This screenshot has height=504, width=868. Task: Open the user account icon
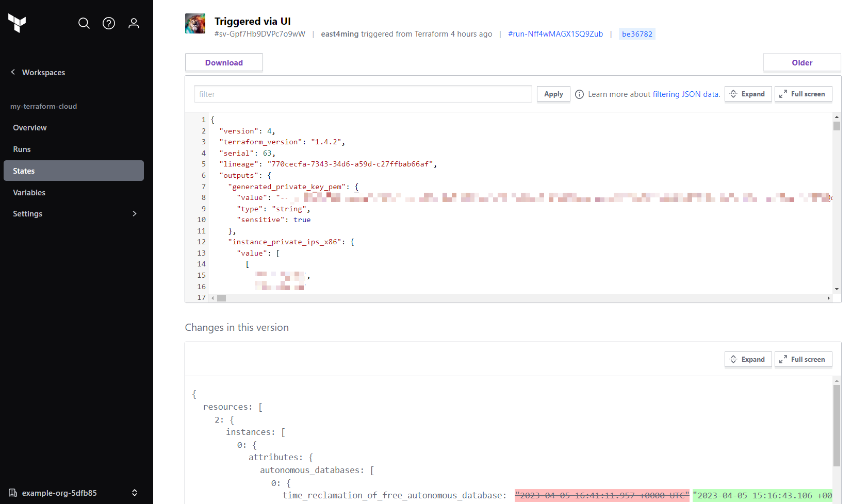[134, 23]
